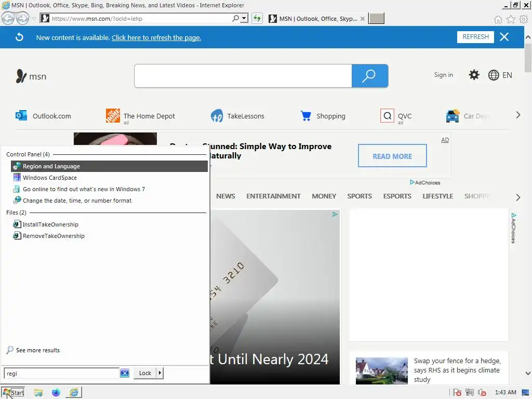
Task: Click Sign in on MSN
Action: (x=444, y=75)
